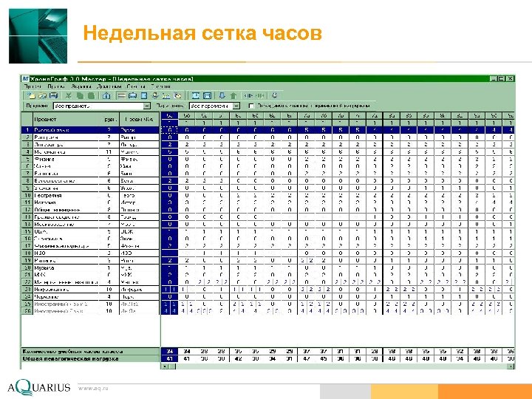Screen dimensions: 532x399
Task: Click the first blue window-layout icon
Action: 196,95
